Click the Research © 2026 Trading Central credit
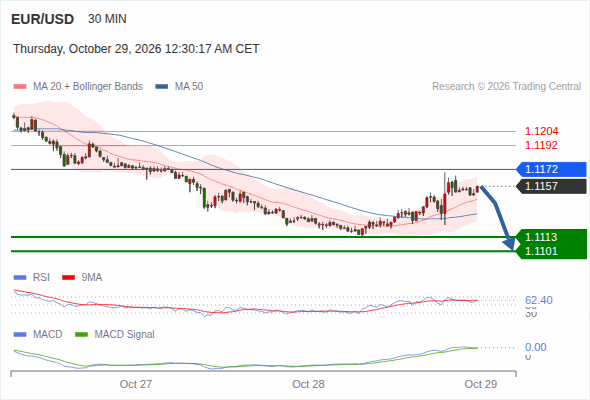Viewport: 590px width, 400px height. [x=506, y=87]
